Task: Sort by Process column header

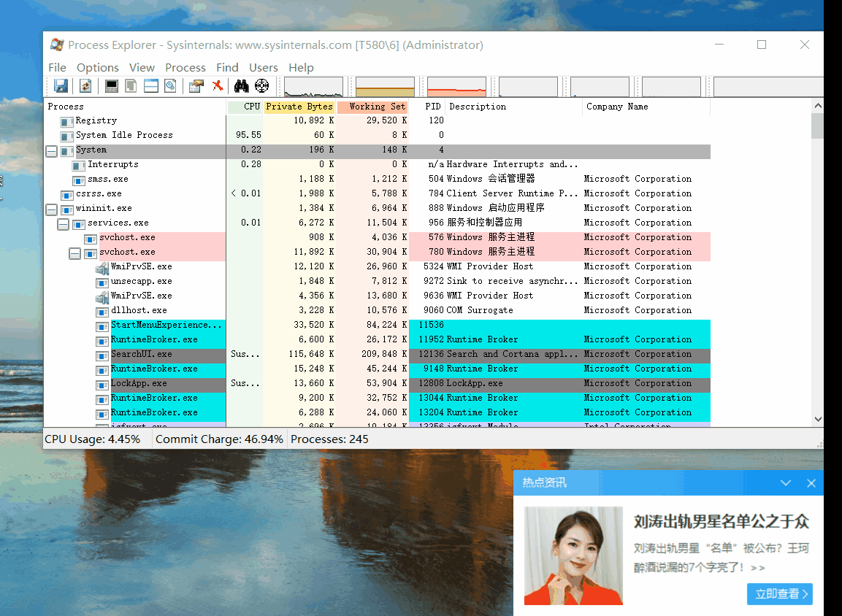Action: [x=135, y=107]
